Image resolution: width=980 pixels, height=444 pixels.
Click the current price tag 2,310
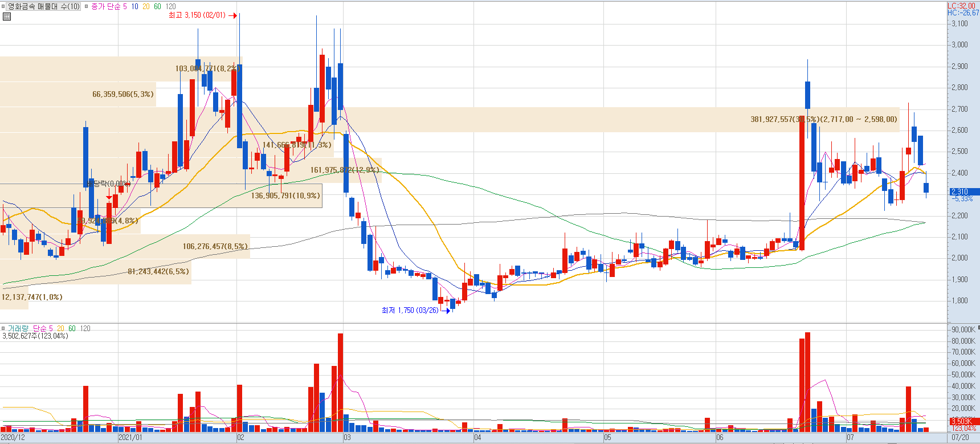point(964,192)
